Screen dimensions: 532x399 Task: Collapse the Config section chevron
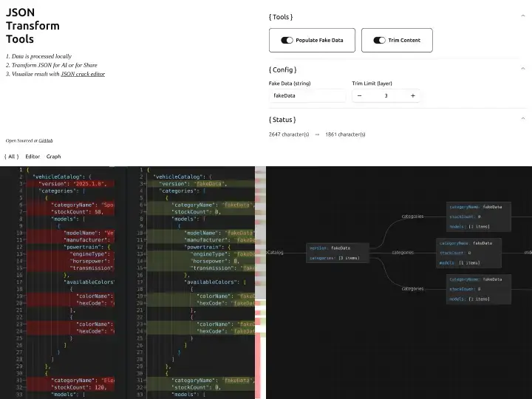click(523, 69)
